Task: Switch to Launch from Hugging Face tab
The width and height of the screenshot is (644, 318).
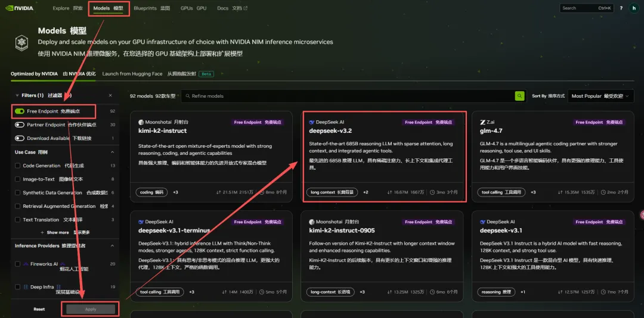Action: [148, 74]
